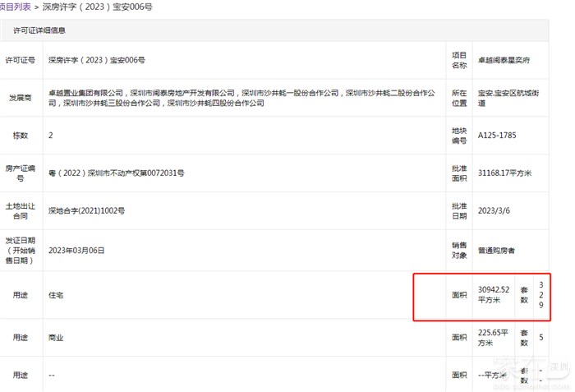
Task: Click the location value 宝安,宝安区航城街道
Action: coord(508,99)
